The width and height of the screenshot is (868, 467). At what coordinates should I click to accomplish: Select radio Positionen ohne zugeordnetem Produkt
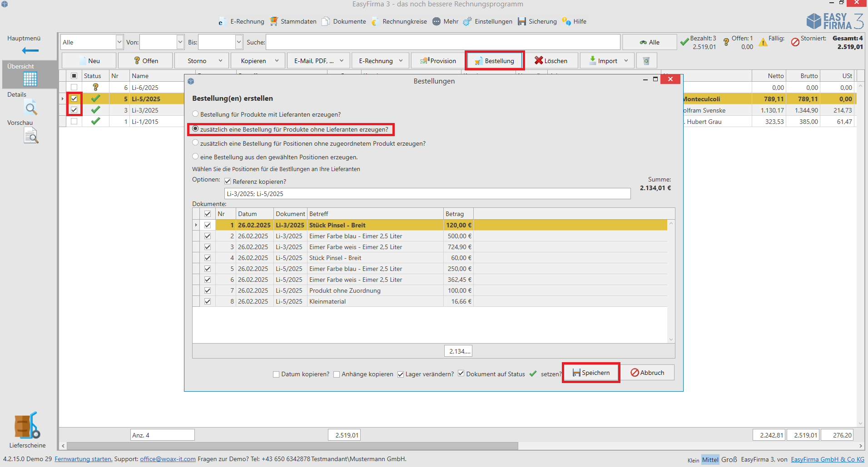[195, 143]
